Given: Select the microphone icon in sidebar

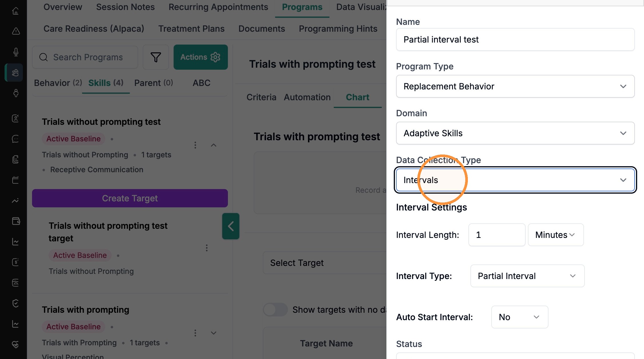Looking at the screenshot, I should 16,52.
